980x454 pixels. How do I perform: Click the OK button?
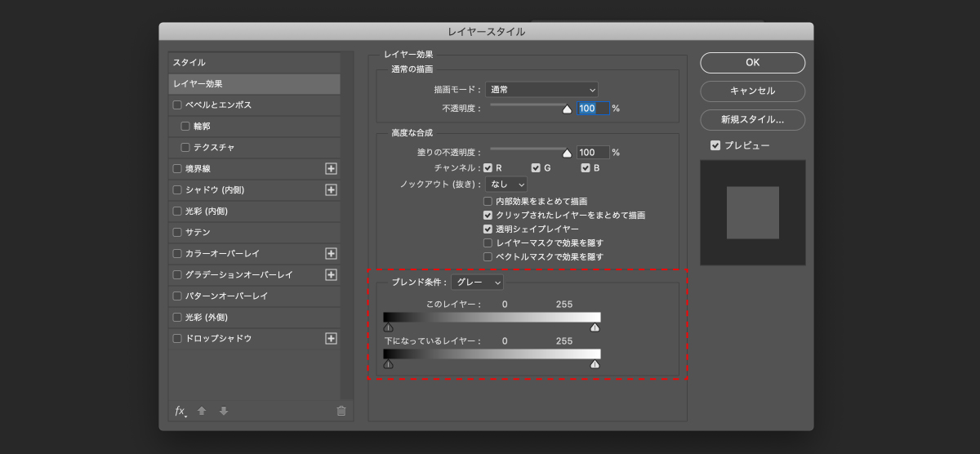tap(752, 63)
